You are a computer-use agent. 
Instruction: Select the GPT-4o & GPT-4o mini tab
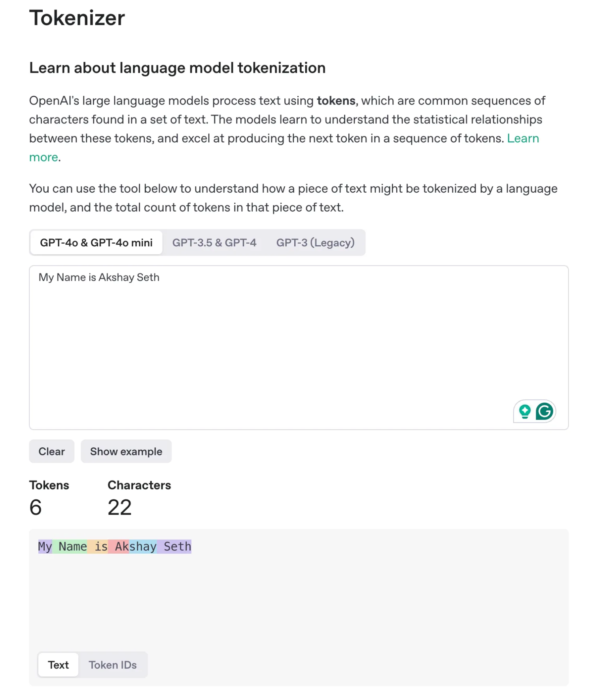pyautogui.click(x=96, y=242)
